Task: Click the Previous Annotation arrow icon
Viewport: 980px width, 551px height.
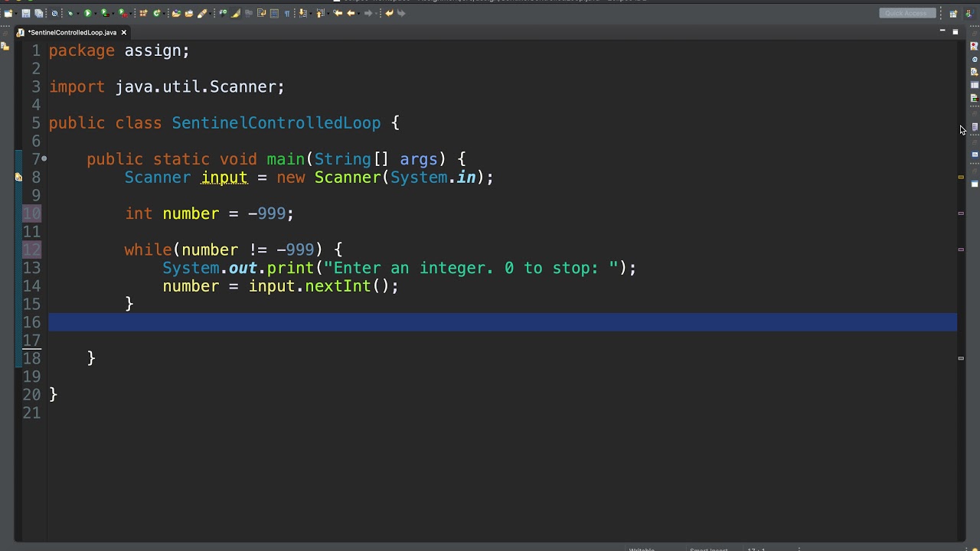Action: click(320, 13)
